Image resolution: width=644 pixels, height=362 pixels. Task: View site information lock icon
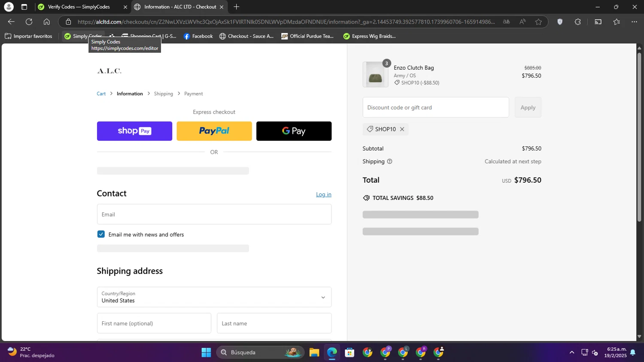point(68,22)
